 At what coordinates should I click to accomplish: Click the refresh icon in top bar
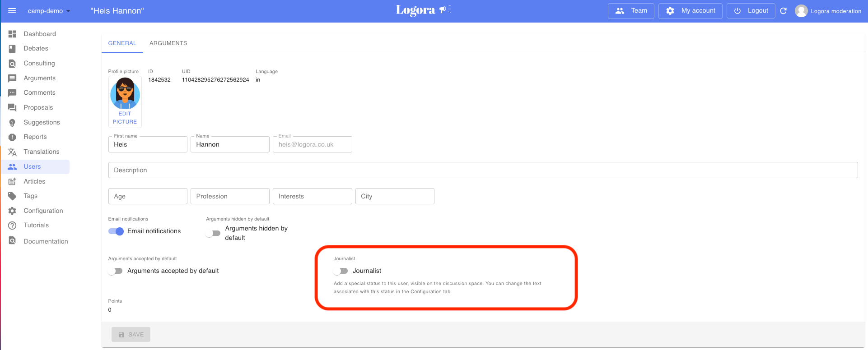tap(784, 11)
